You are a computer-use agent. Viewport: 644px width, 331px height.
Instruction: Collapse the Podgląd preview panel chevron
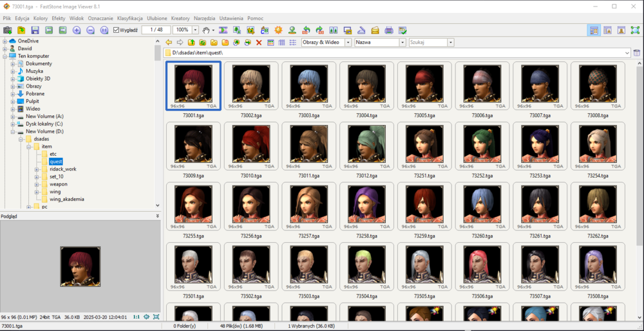[158, 216]
